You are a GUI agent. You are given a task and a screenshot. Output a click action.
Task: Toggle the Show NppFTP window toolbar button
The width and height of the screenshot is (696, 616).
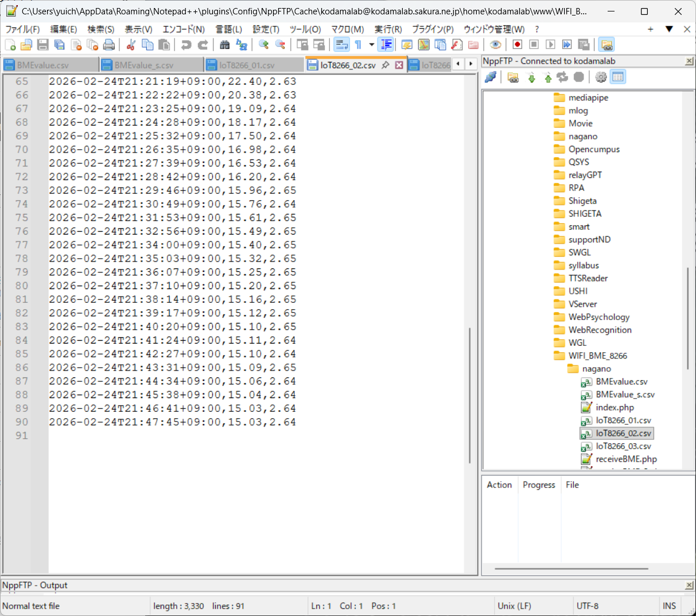[x=606, y=45]
